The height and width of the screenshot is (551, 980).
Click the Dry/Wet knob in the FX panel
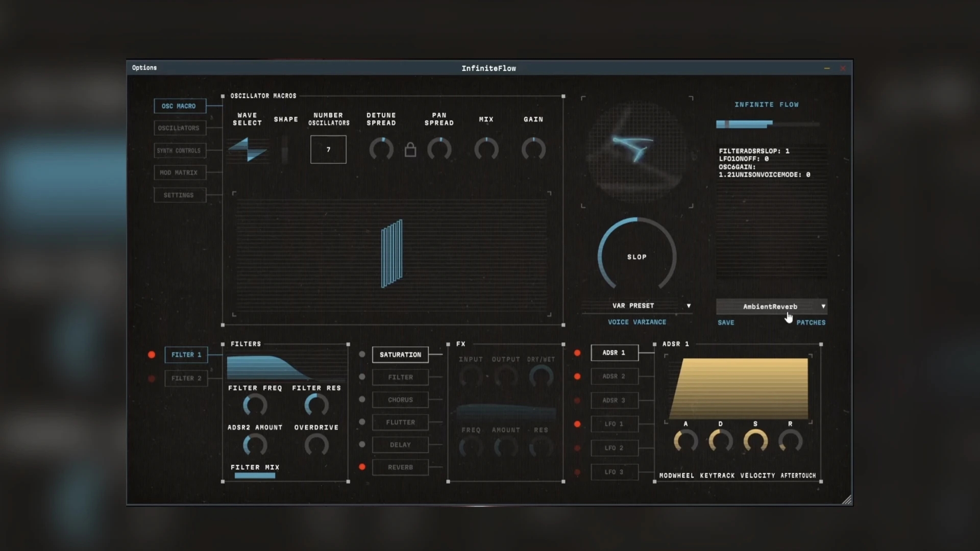tap(541, 376)
